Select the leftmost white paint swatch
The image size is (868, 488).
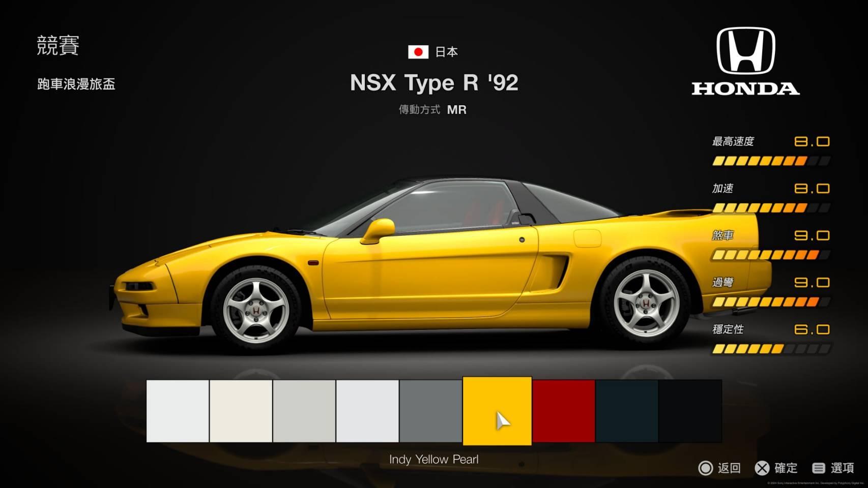coord(176,413)
